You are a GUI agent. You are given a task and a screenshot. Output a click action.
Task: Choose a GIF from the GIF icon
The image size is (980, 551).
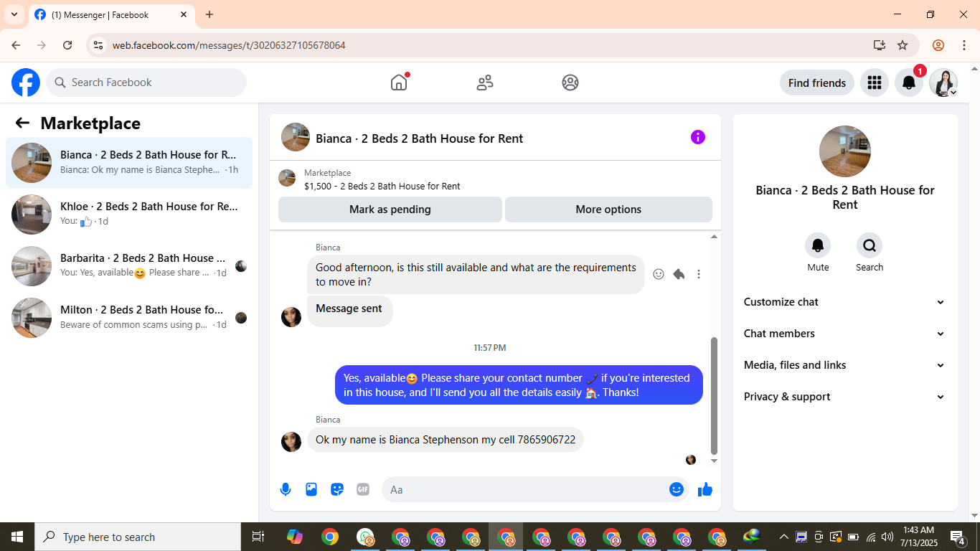(x=363, y=489)
